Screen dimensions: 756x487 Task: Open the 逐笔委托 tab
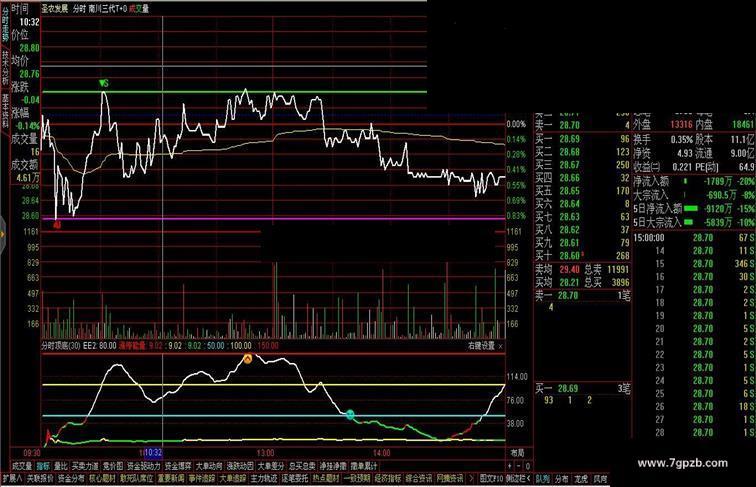click(295, 479)
